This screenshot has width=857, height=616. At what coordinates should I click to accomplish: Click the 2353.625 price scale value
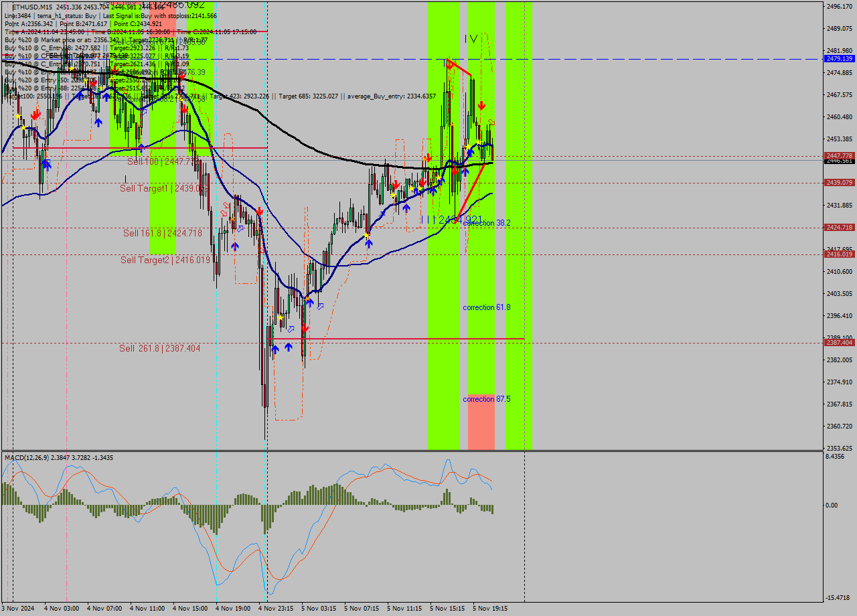[839, 449]
